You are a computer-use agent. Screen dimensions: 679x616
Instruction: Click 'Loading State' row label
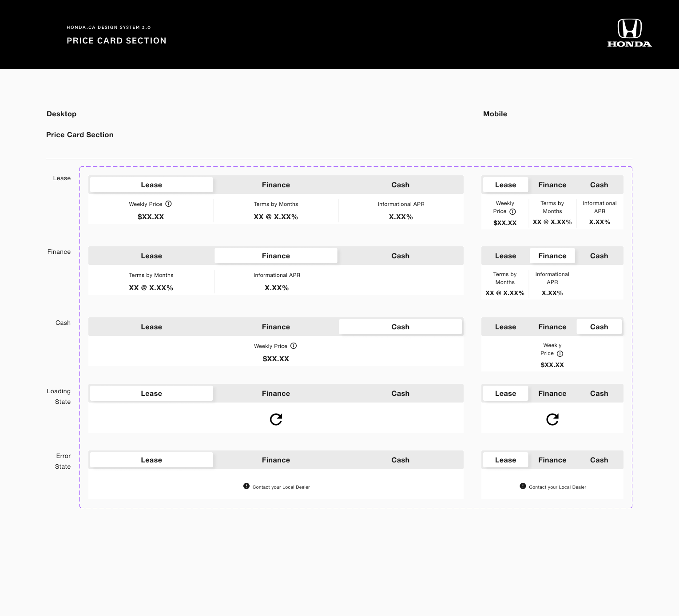point(59,396)
